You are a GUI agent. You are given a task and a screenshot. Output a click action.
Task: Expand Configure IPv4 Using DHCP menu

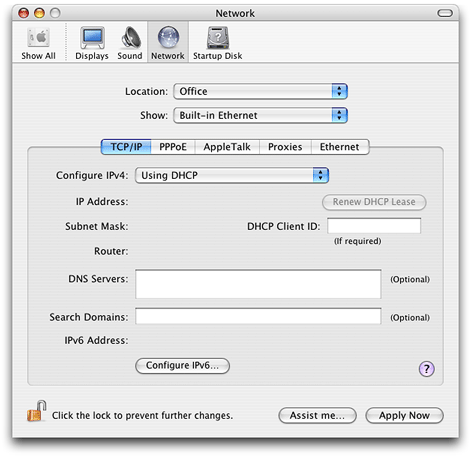(x=232, y=175)
